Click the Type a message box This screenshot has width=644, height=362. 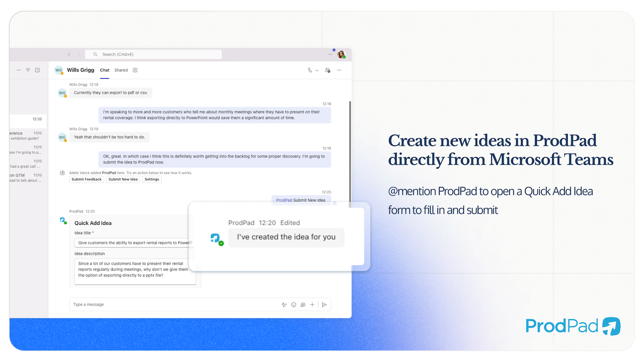click(200, 304)
